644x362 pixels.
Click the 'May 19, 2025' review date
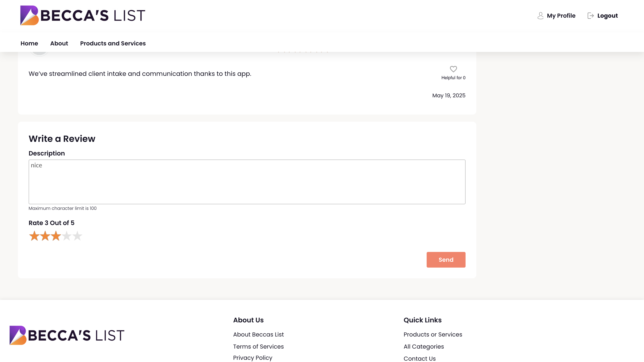449,95
